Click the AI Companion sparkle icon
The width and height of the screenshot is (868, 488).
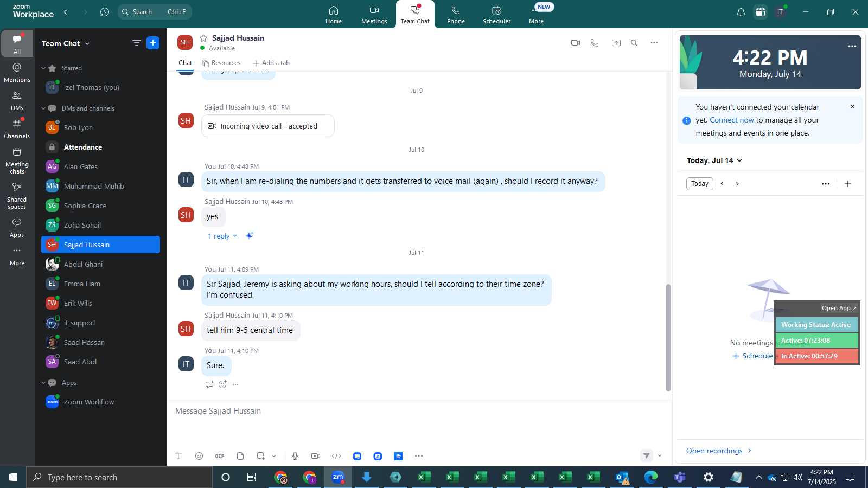pyautogui.click(x=250, y=236)
